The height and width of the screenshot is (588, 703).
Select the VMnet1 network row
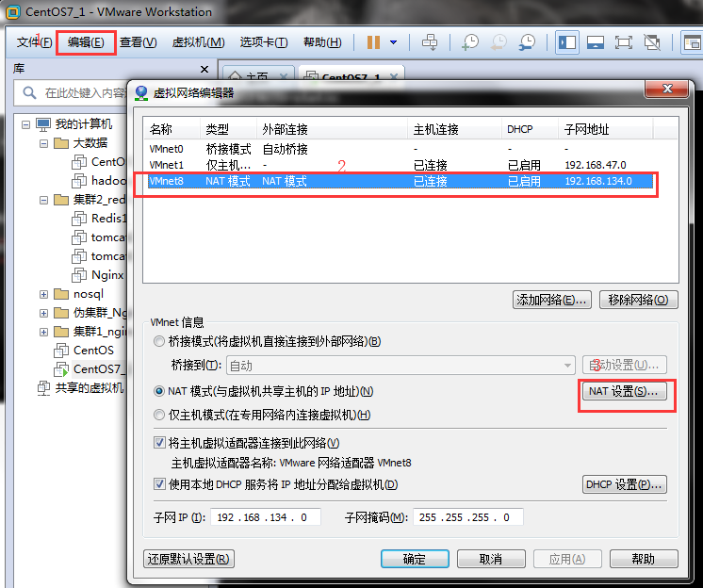[x=401, y=165]
